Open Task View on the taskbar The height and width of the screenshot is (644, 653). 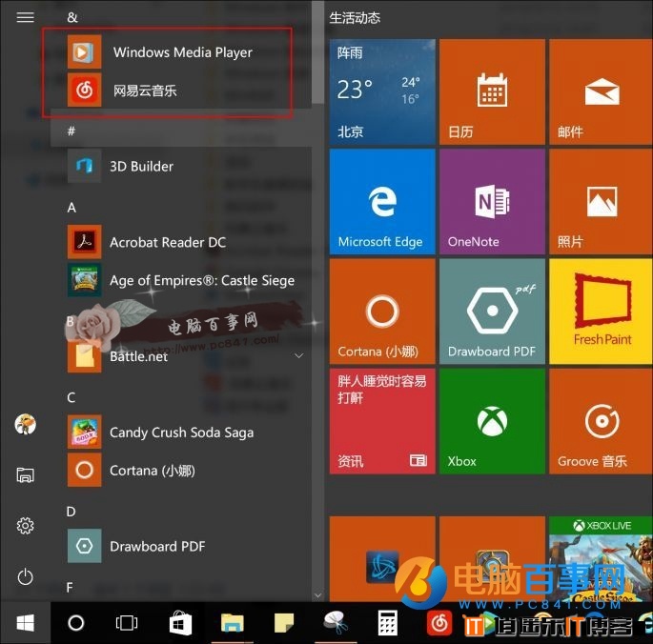coord(127,623)
